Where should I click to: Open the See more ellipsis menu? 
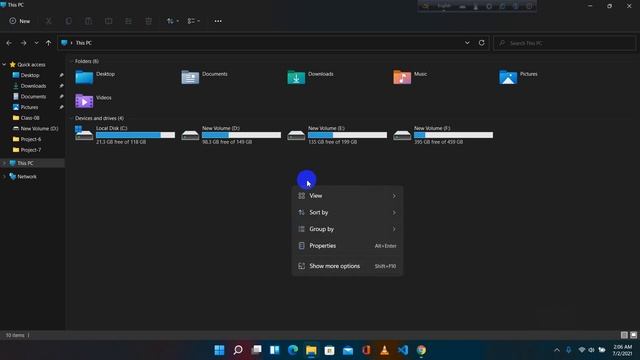coord(218,21)
